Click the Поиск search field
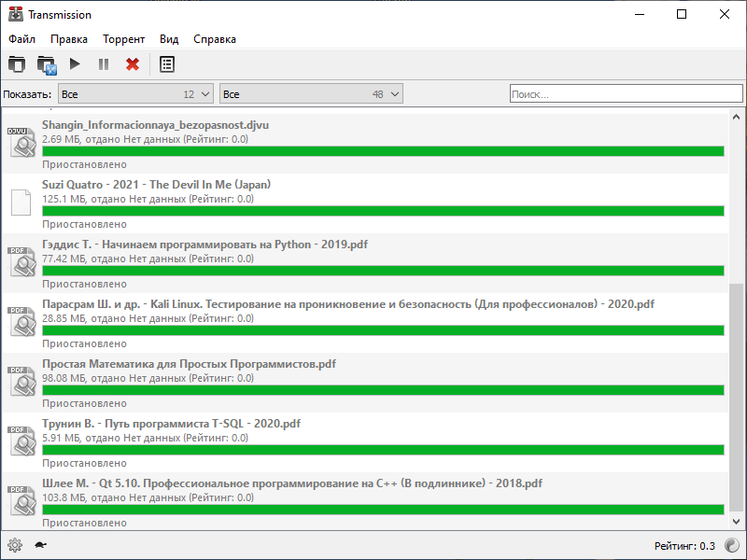This screenshot has width=747, height=560. tap(626, 94)
